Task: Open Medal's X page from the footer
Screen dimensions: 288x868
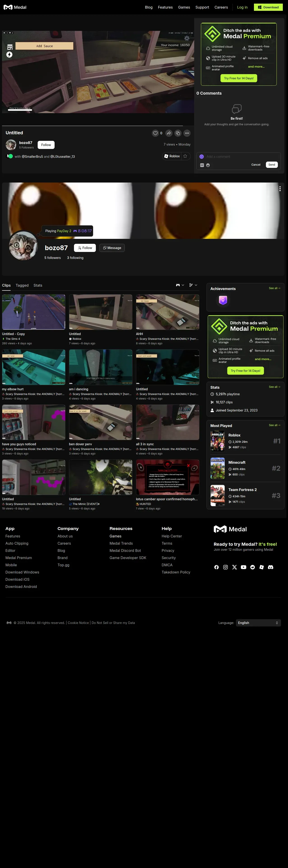Action: (x=234, y=567)
